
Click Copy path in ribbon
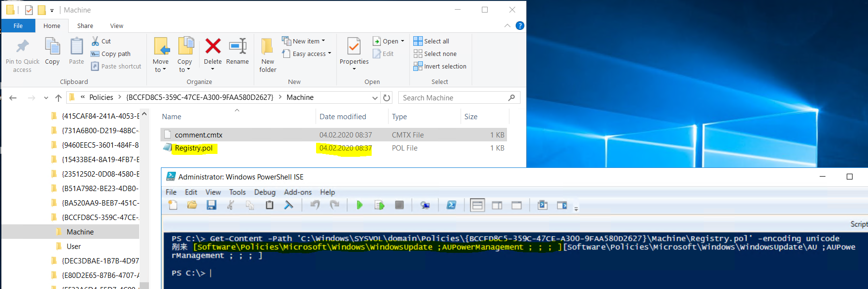coord(111,54)
